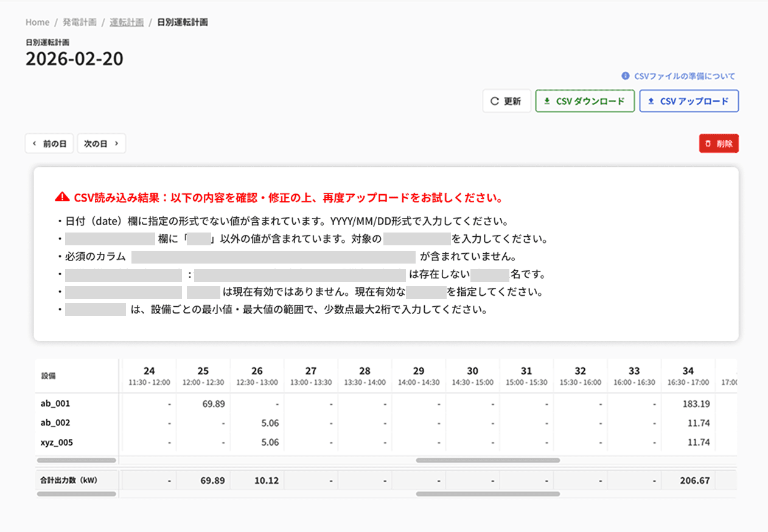Click the total value 206.67

pyautogui.click(x=694, y=480)
